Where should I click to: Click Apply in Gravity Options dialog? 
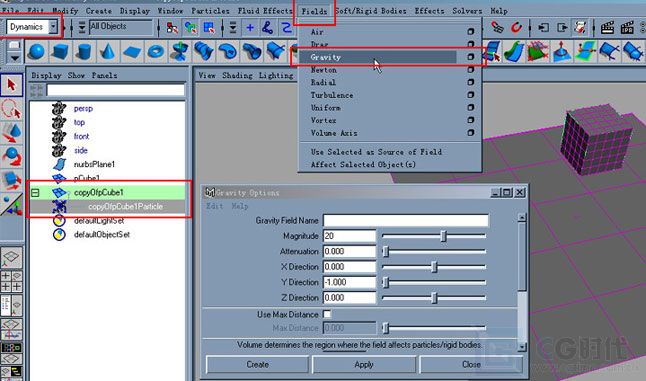pyautogui.click(x=364, y=365)
